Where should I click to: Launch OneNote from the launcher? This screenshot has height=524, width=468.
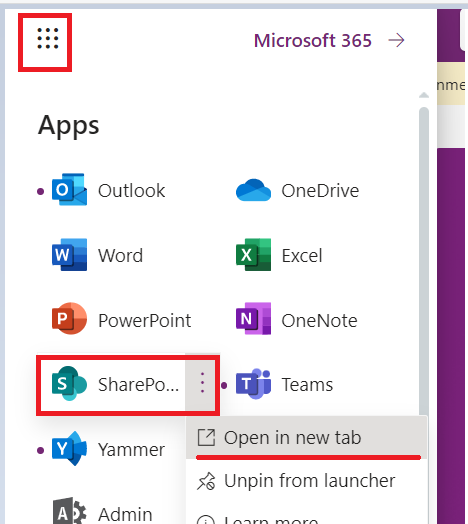(x=297, y=319)
